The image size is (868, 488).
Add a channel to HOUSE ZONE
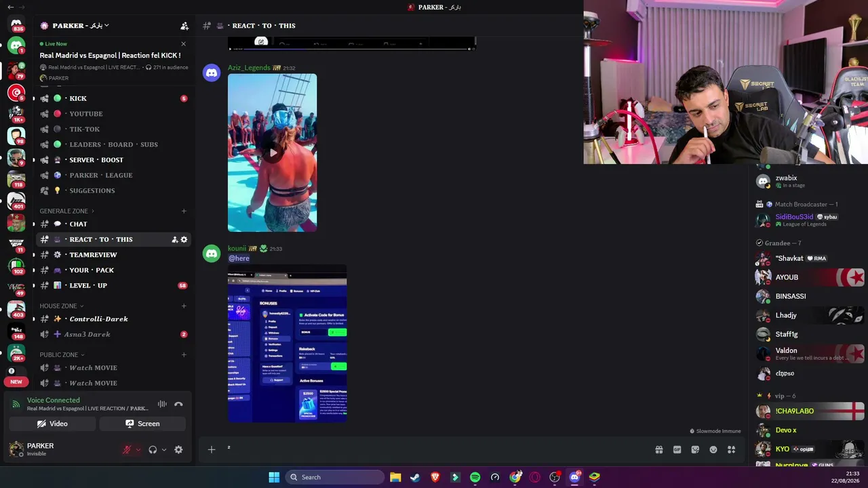pos(184,306)
